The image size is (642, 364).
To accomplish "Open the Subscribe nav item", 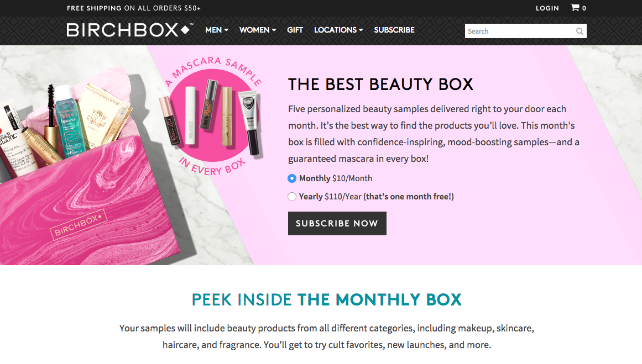I will 394,30.
